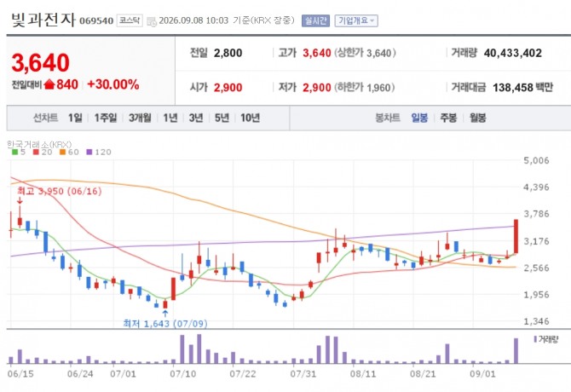The width and height of the screenshot is (571, 392).
Task: Toggle the 실시간 real-time button
Action: 315,20
